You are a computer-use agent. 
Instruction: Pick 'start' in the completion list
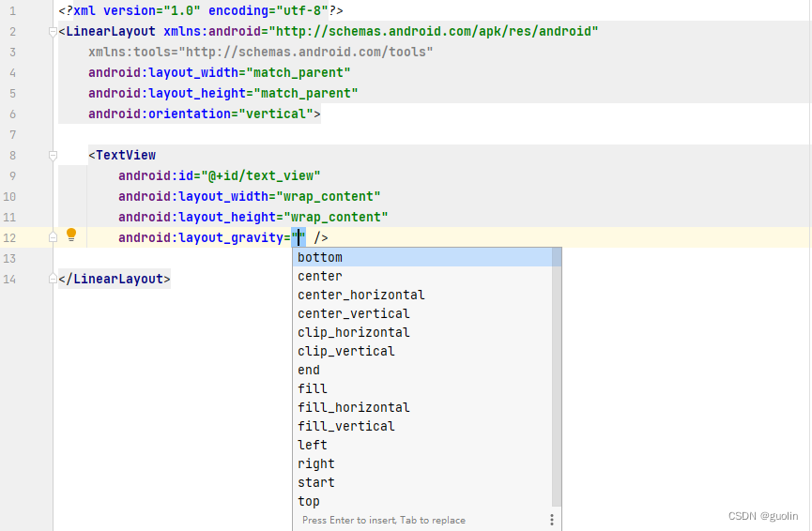(x=316, y=482)
